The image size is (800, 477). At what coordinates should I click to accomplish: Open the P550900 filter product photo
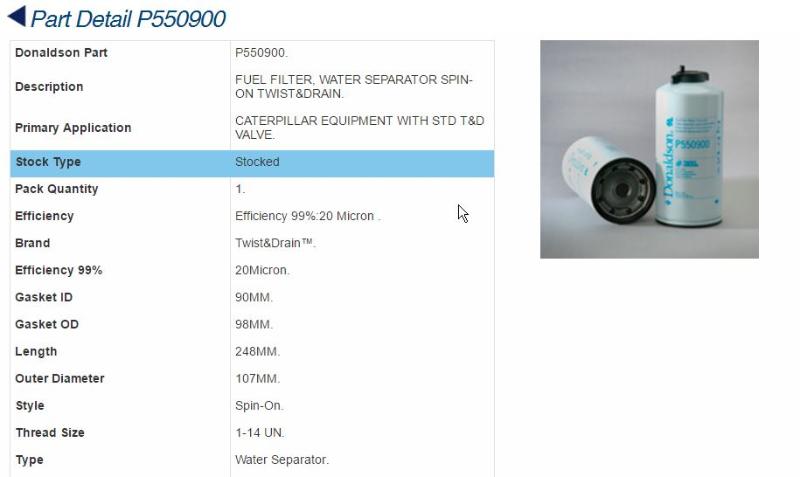pos(649,149)
